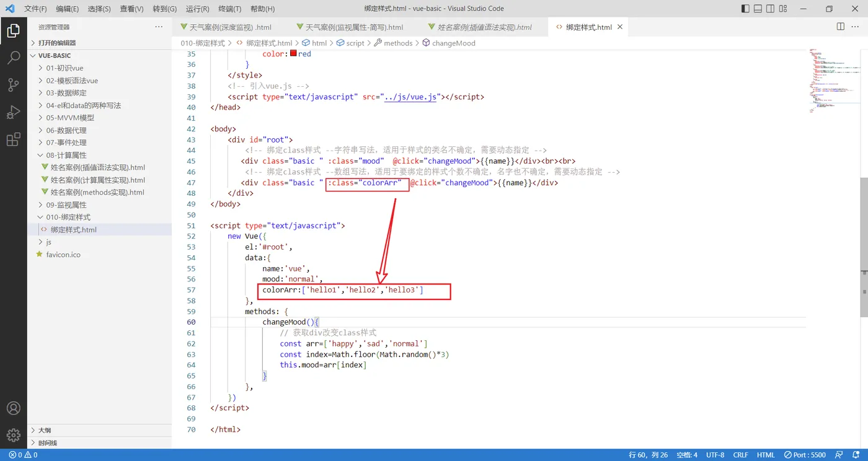The height and width of the screenshot is (461, 868).
Task: Change the HTML language mode
Action: point(766,455)
